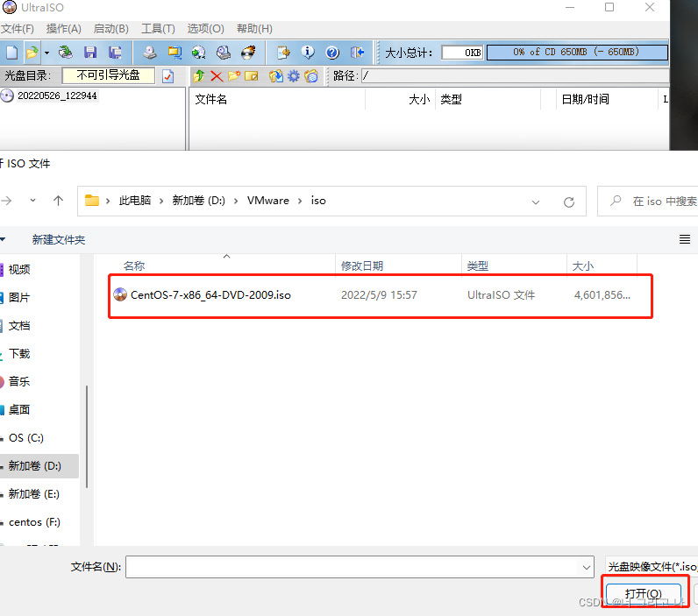698x616 pixels.
Task: Click 此电脑 in the address breadcrumb
Action: (x=135, y=201)
